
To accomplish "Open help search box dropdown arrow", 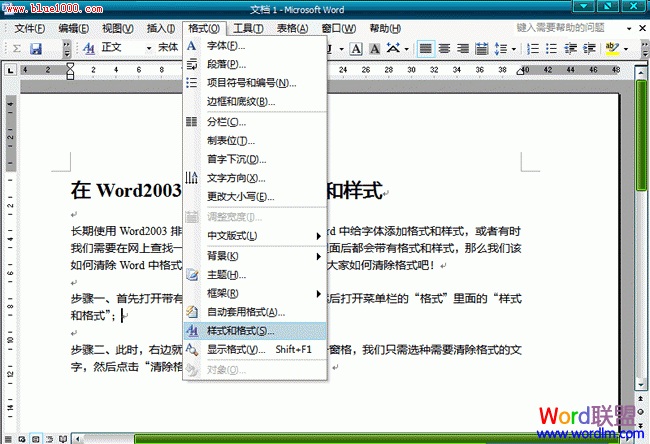I will 629,29.
